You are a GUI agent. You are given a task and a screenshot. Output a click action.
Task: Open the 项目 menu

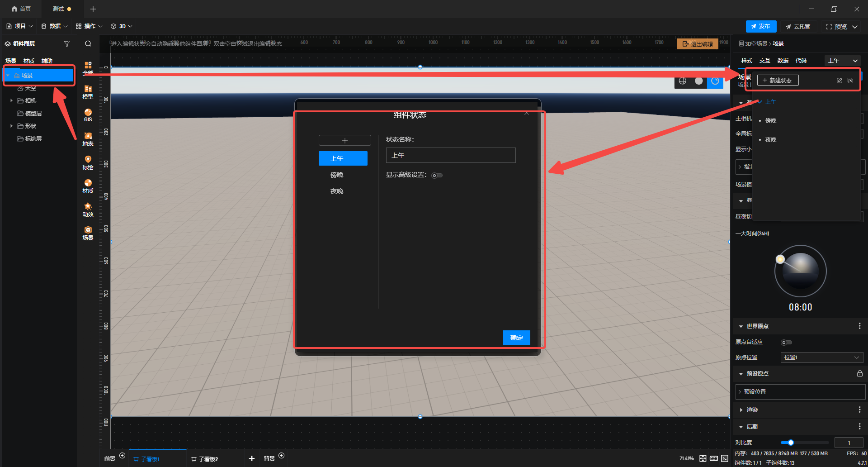coord(19,26)
